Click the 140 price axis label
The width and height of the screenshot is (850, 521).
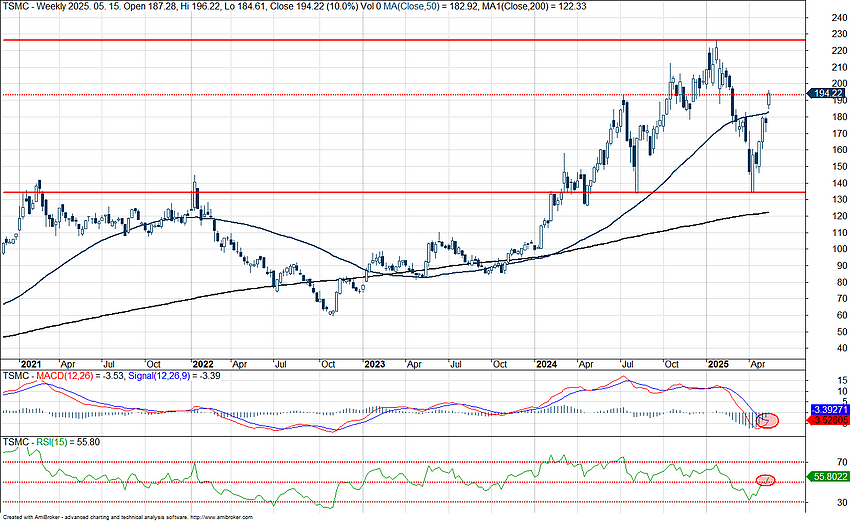(x=840, y=183)
